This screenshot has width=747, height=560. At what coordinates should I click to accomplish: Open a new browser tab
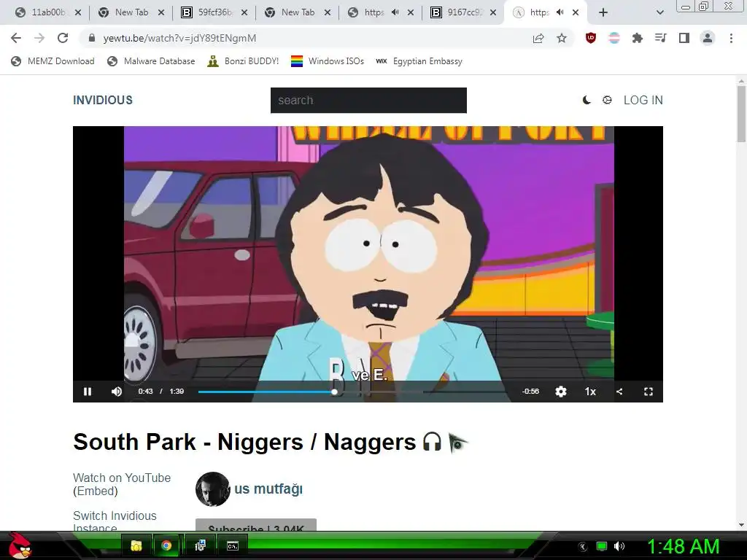(603, 12)
